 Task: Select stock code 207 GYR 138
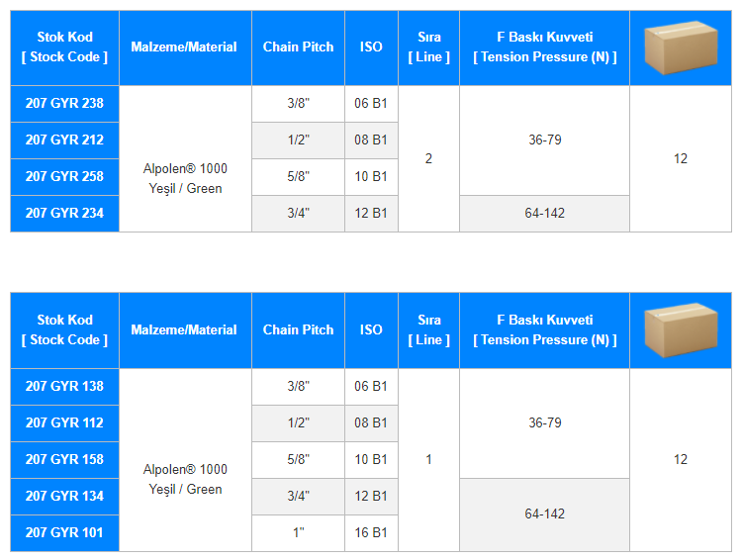(x=64, y=387)
